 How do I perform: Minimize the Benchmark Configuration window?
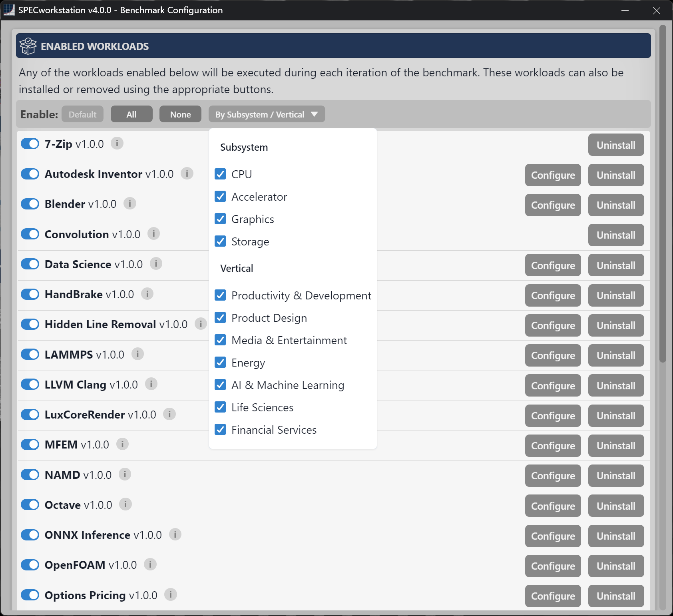625,10
